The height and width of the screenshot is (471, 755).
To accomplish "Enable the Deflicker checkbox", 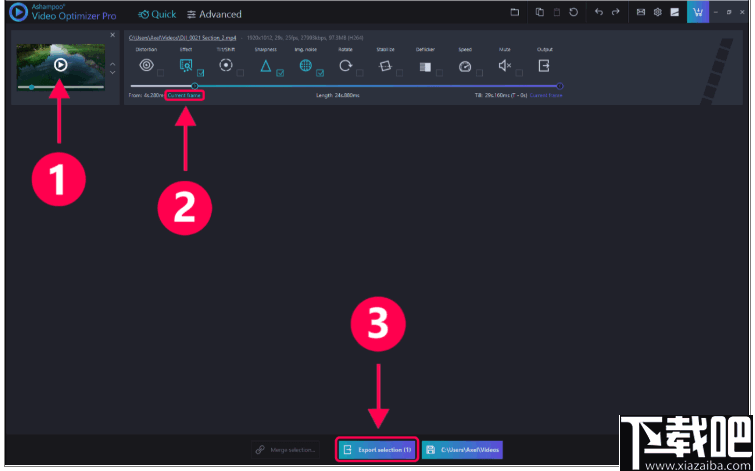I will (440, 73).
